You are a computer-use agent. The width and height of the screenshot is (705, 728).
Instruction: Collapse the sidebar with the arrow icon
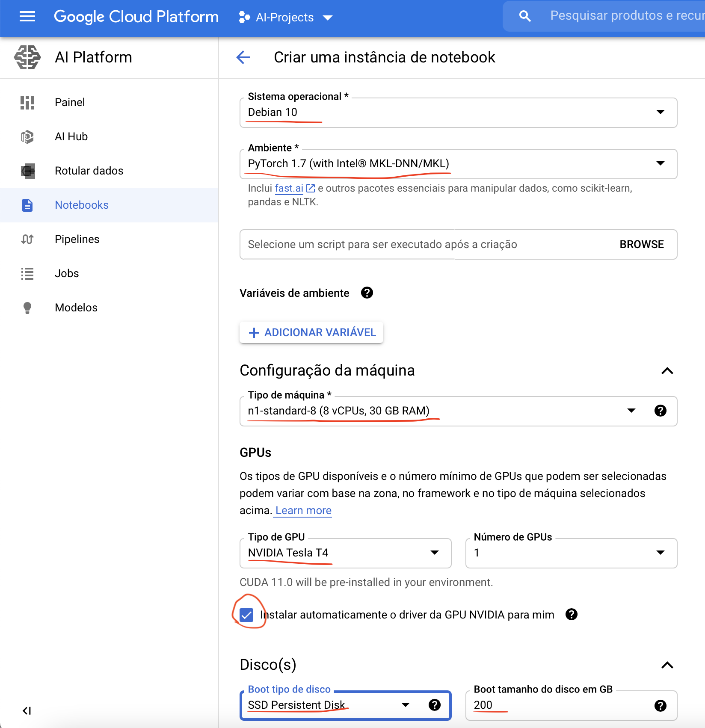pos(27,711)
